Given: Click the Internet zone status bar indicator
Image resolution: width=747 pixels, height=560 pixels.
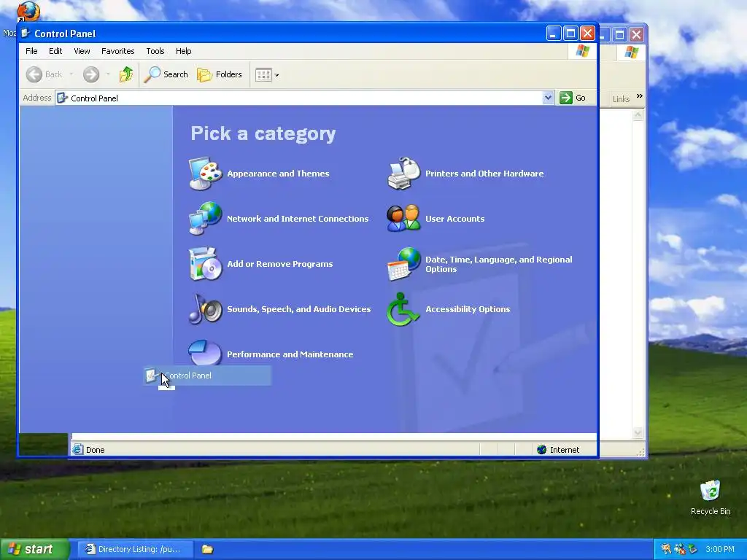Looking at the screenshot, I should pyautogui.click(x=558, y=449).
